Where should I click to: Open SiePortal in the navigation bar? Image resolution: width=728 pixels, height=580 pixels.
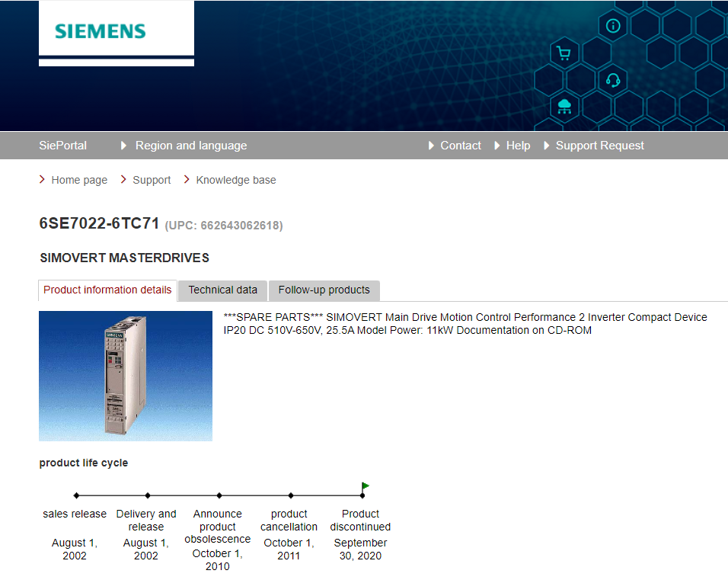coord(62,146)
